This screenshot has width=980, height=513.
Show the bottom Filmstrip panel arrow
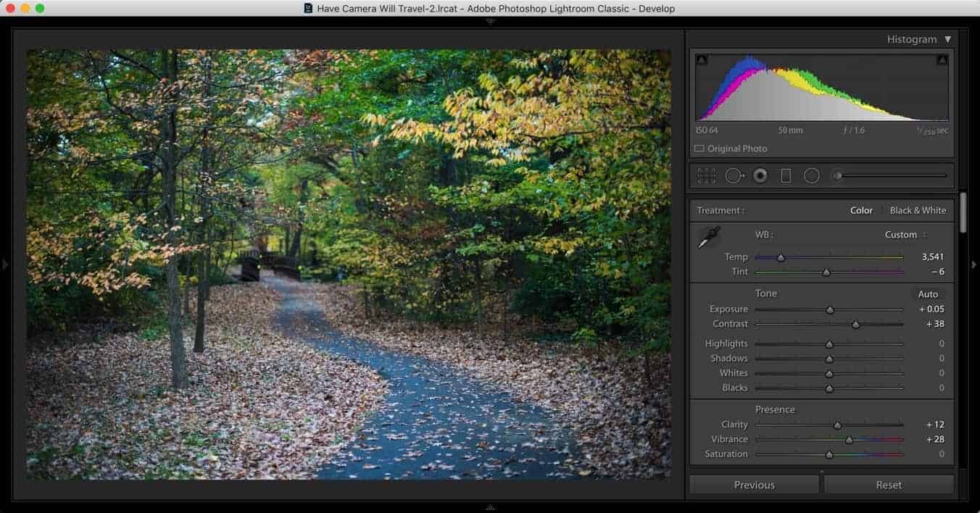tap(490, 507)
